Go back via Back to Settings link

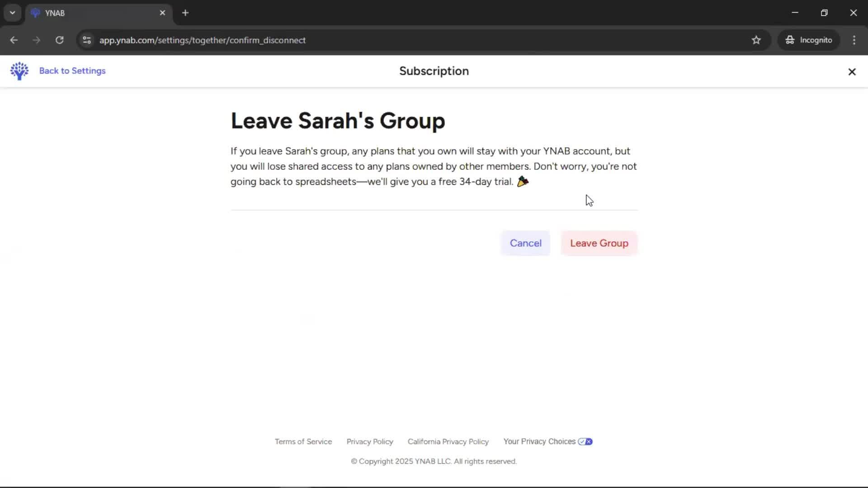coord(72,71)
